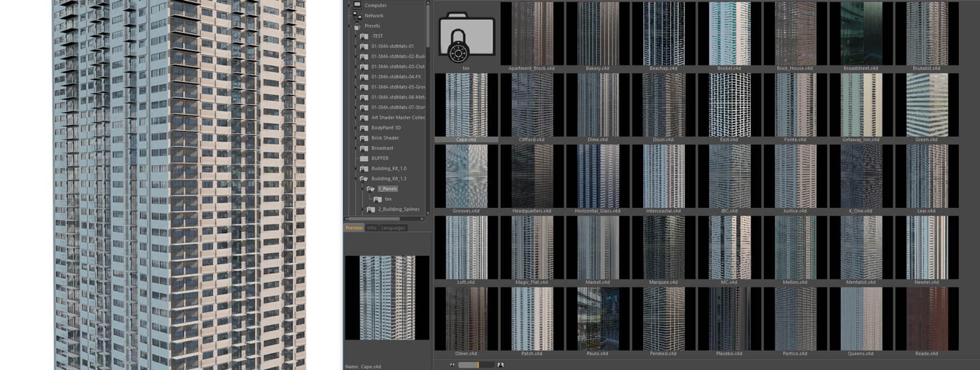Click the BUFFER folder icon
980x370 pixels.
pos(364,158)
